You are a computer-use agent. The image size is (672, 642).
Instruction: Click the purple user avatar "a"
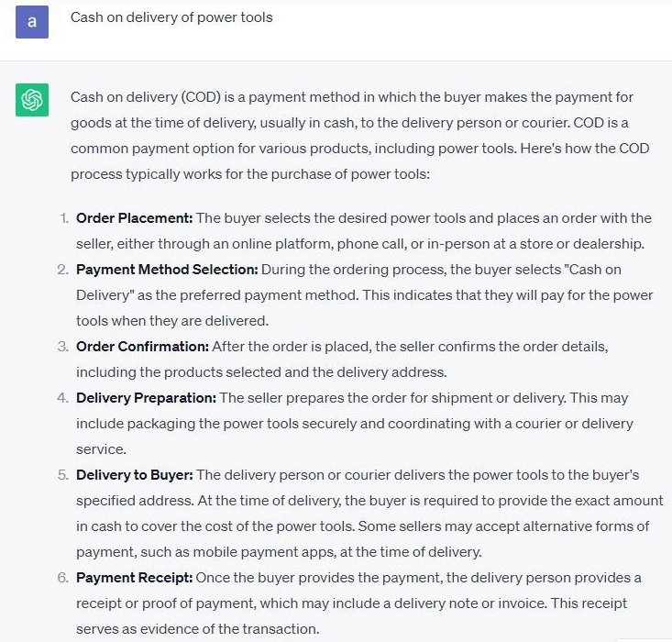(x=32, y=21)
